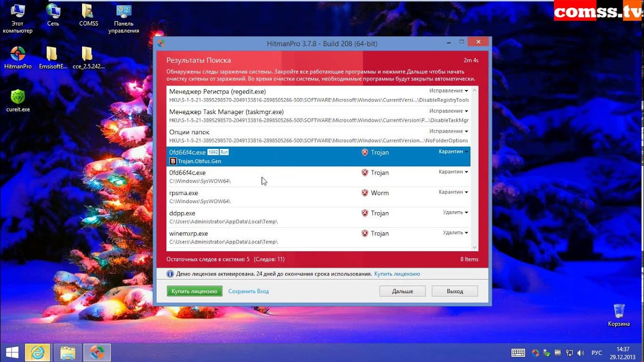Click 8 Items count text
Viewport: 644px width, 362px height.
(x=469, y=259)
